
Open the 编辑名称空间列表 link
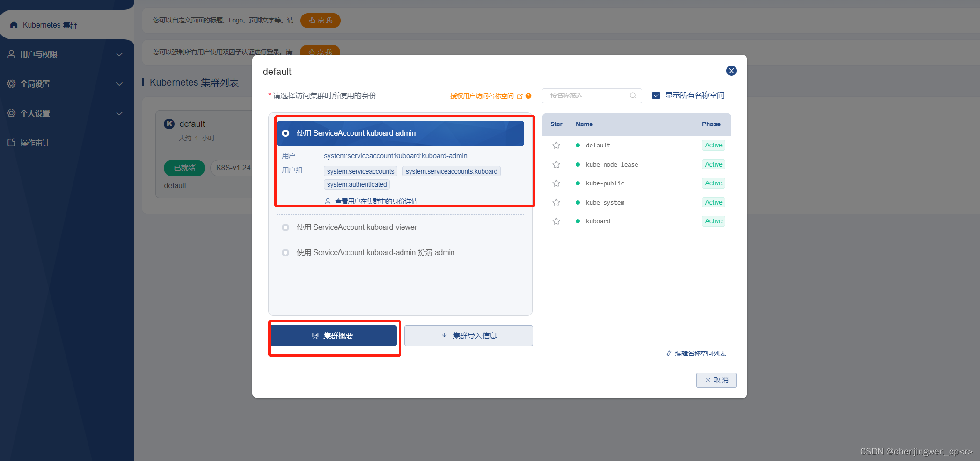tap(700, 353)
